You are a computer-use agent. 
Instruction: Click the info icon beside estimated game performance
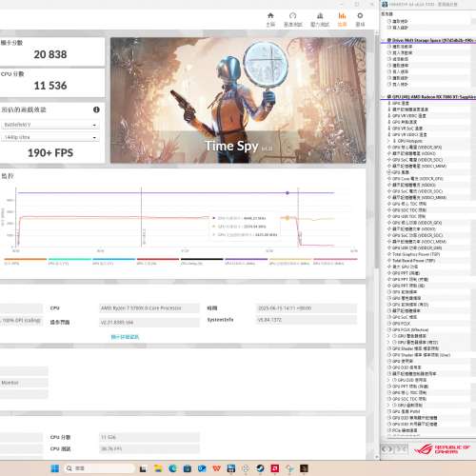96,109
